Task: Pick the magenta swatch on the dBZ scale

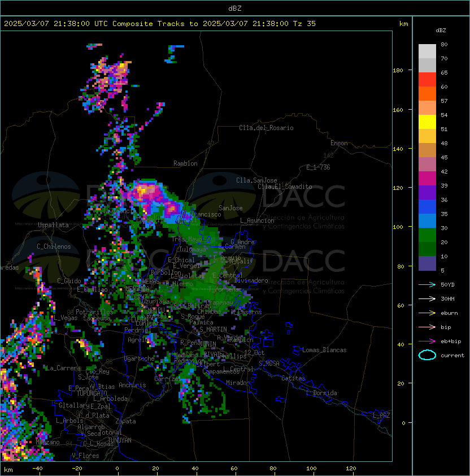Action: click(x=427, y=179)
